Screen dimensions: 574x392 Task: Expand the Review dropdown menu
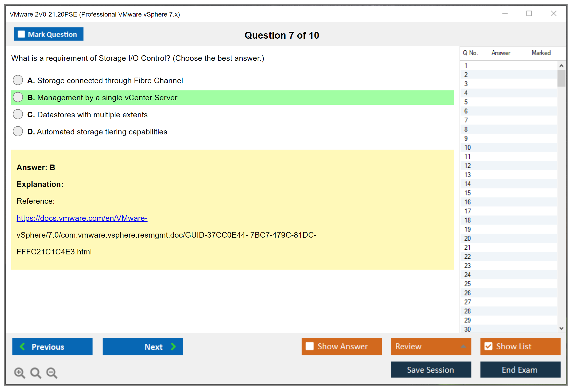[463, 346]
